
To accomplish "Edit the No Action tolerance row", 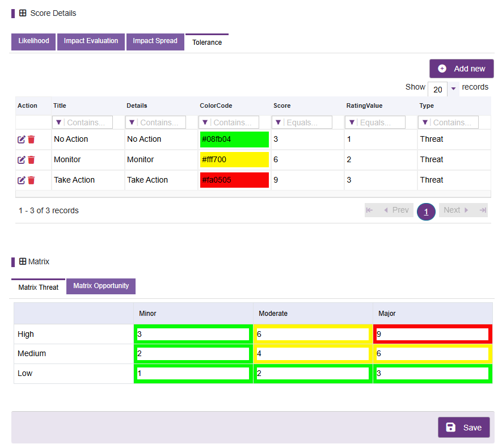I will tap(22, 140).
